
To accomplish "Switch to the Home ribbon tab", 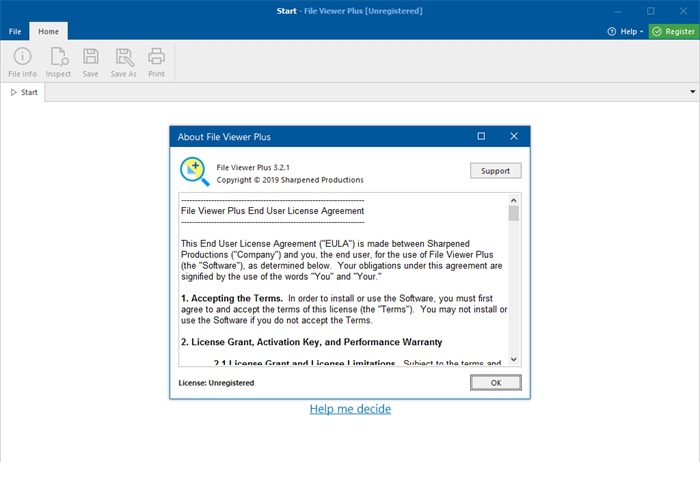I will (48, 31).
